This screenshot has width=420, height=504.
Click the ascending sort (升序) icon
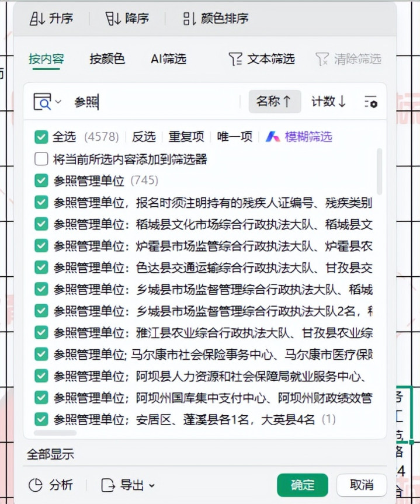(x=37, y=19)
